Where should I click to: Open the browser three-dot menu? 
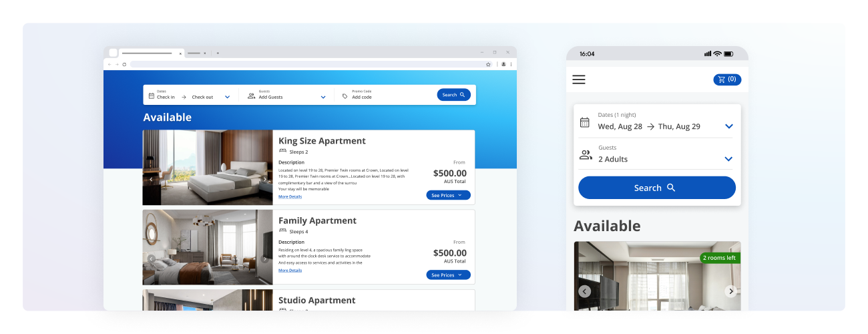coord(511,64)
